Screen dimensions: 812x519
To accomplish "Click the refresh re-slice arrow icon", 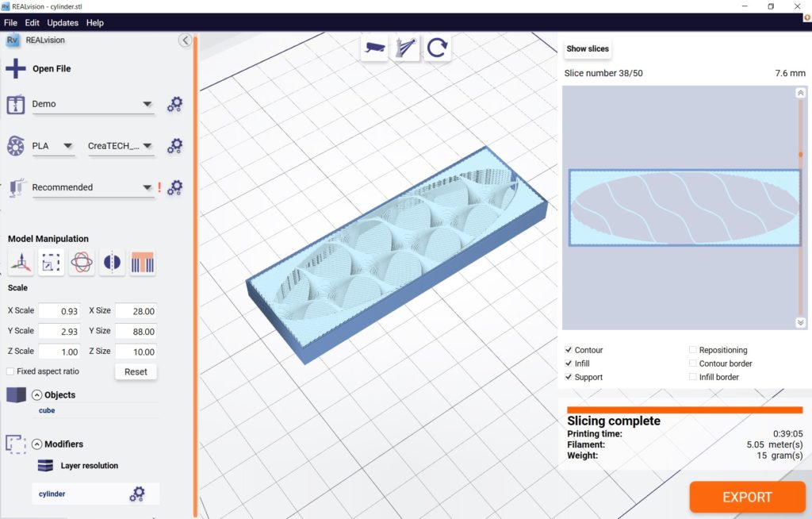I will pyautogui.click(x=437, y=48).
